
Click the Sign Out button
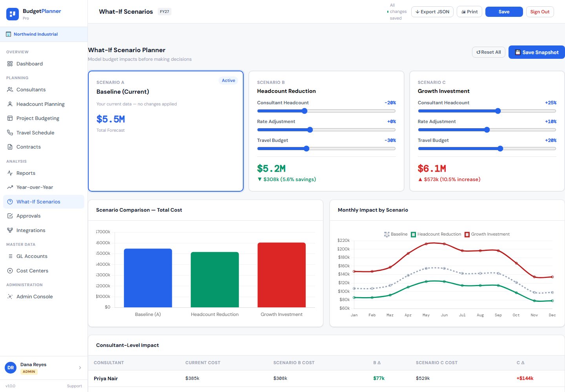tap(540, 12)
